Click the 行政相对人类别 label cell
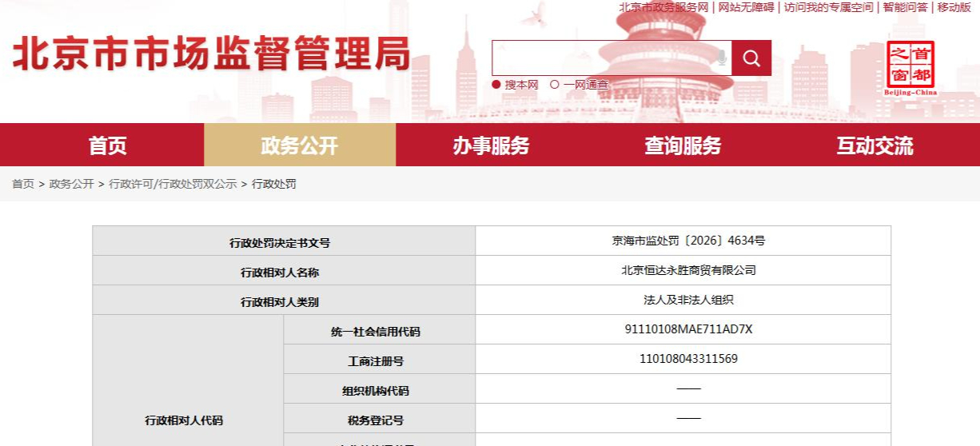This screenshot has width=980, height=446. coord(284,301)
